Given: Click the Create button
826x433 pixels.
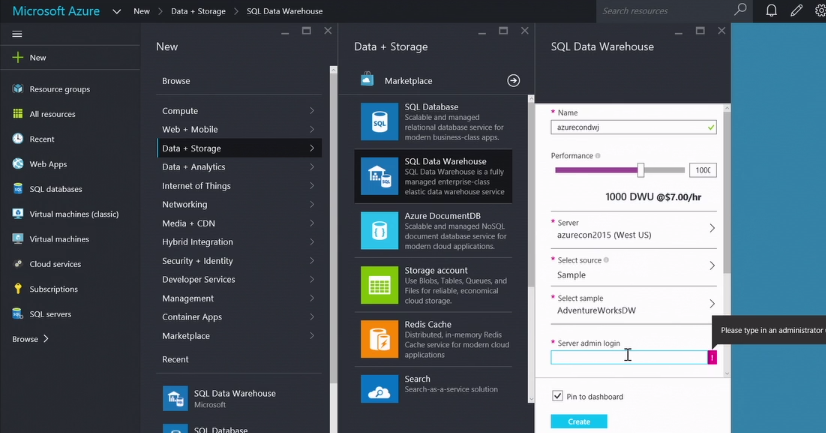Looking at the screenshot, I should [579, 422].
